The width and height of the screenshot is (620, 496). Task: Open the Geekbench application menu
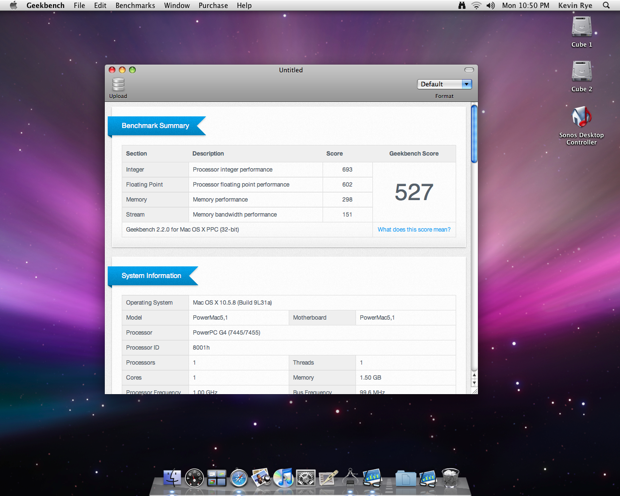point(45,5)
